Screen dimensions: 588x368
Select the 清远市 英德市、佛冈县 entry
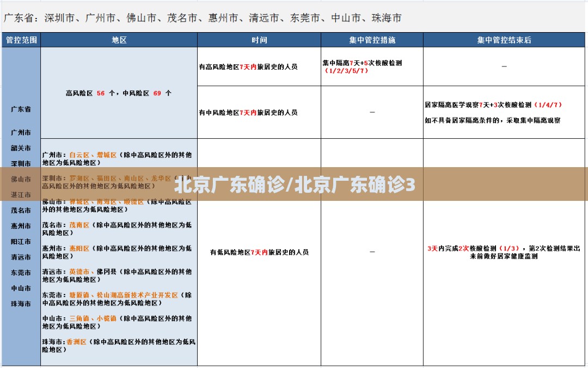click(118, 275)
